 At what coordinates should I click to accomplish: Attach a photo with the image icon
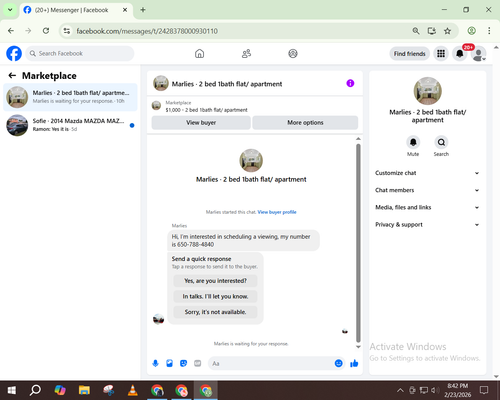tap(169, 363)
